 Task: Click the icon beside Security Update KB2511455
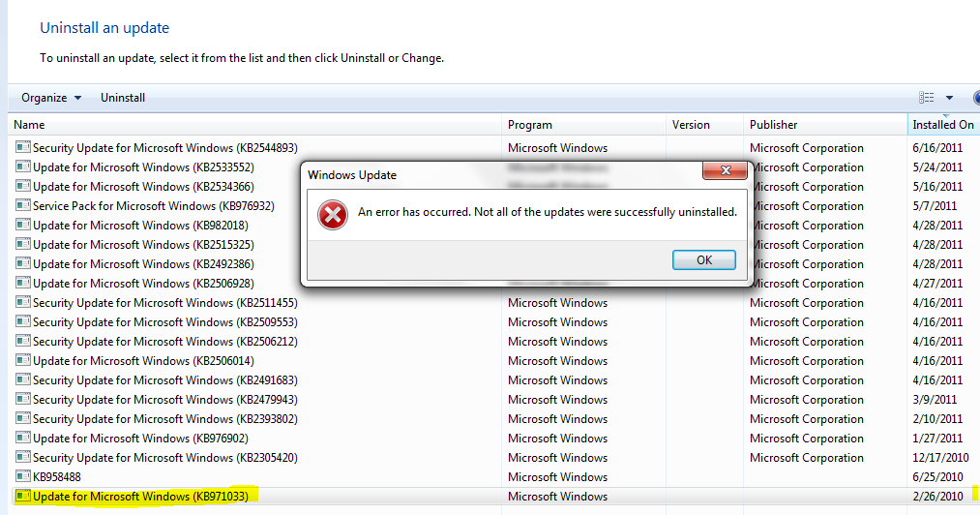tap(22, 303)
